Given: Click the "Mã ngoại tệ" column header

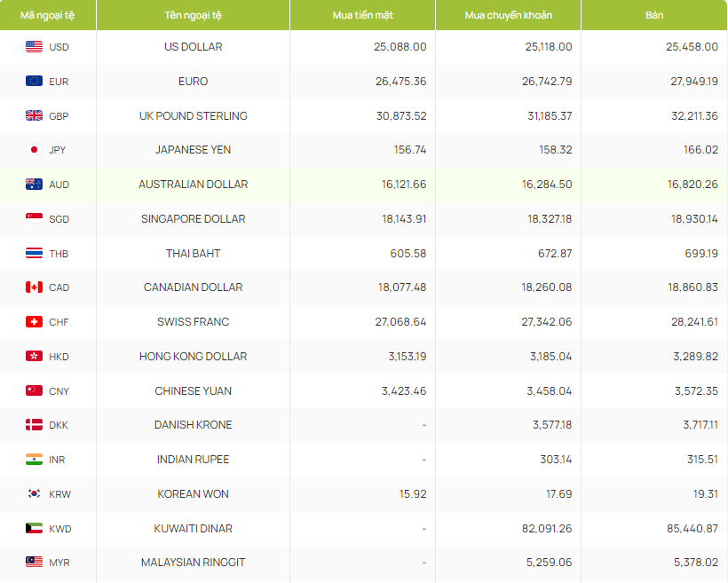Looking at the screenshot, I should coord(47,15).
